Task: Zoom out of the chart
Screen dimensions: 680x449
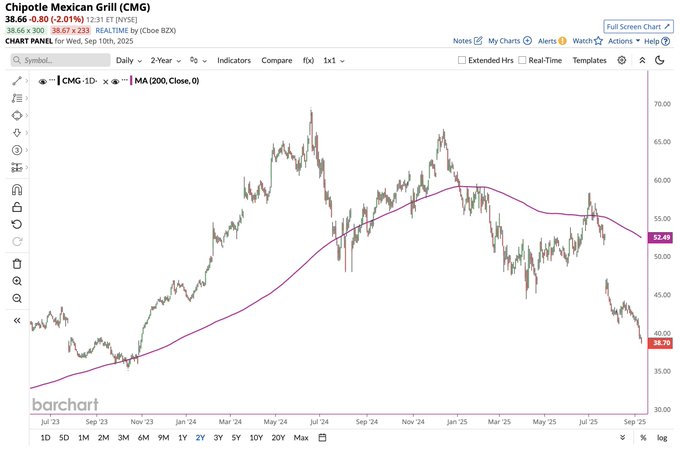Action: [17, 298]
